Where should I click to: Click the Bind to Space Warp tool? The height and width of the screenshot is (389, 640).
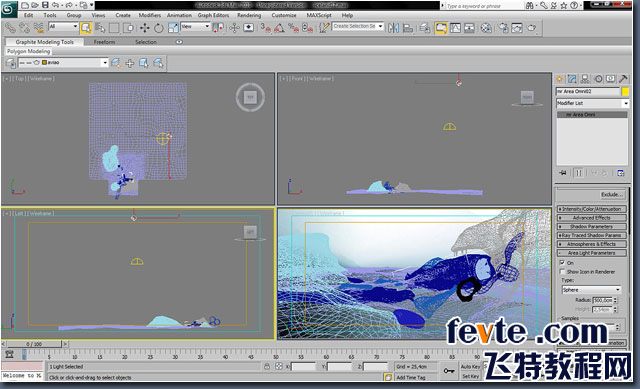(x=39, y=28)
